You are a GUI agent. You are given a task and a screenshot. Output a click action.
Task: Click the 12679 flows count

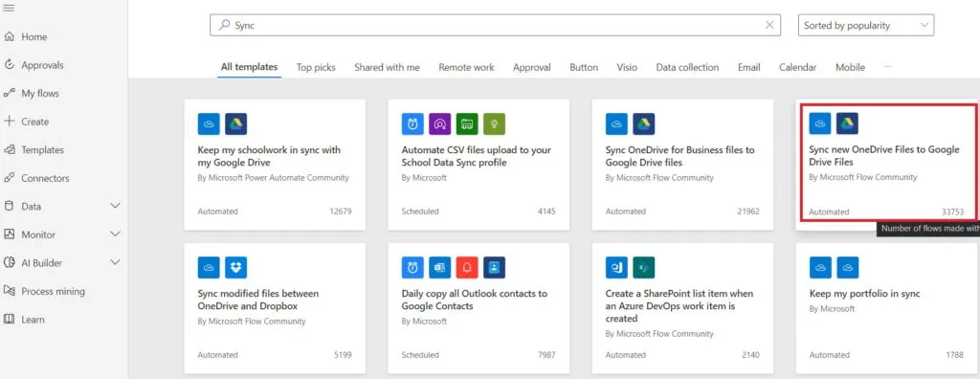click(x=341, y=212)
